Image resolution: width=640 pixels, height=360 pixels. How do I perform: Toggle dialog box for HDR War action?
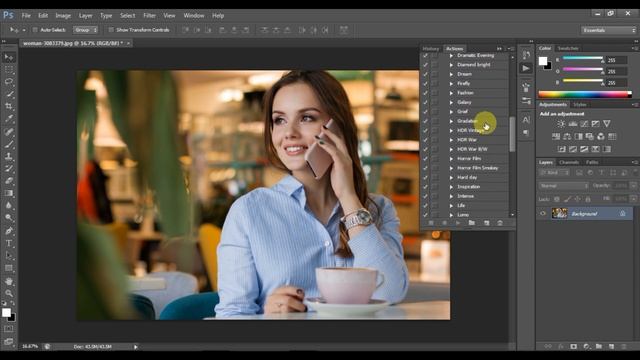(x=435, y=140)
